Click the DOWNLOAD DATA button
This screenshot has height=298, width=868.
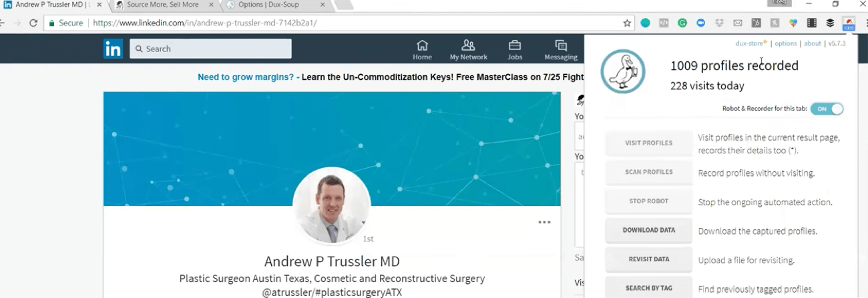click(649, 230)
